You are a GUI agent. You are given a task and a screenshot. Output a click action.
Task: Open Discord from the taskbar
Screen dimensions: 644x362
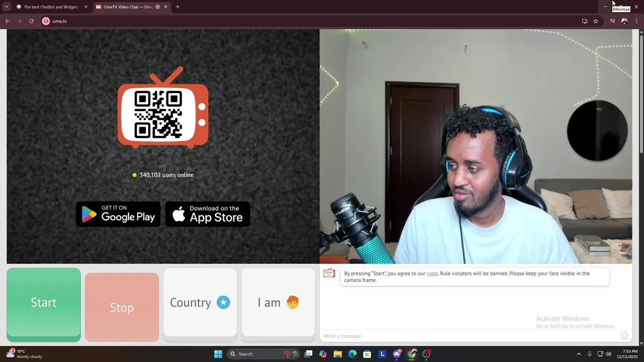pos(397,354)
